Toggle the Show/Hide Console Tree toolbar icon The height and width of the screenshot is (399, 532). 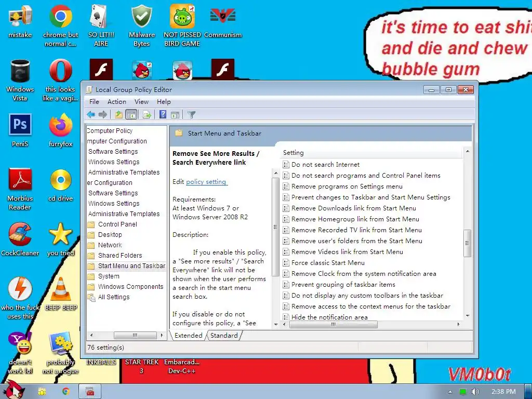click(131, 115)
